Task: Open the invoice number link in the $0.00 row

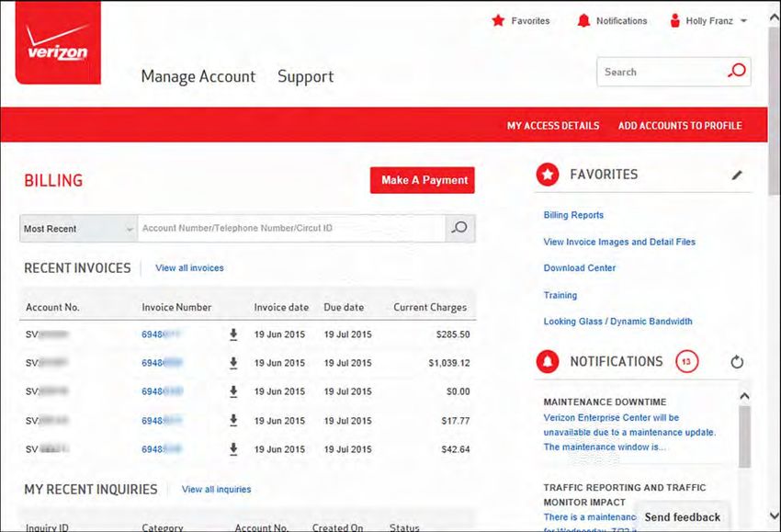Action: [x=162, y=392]
